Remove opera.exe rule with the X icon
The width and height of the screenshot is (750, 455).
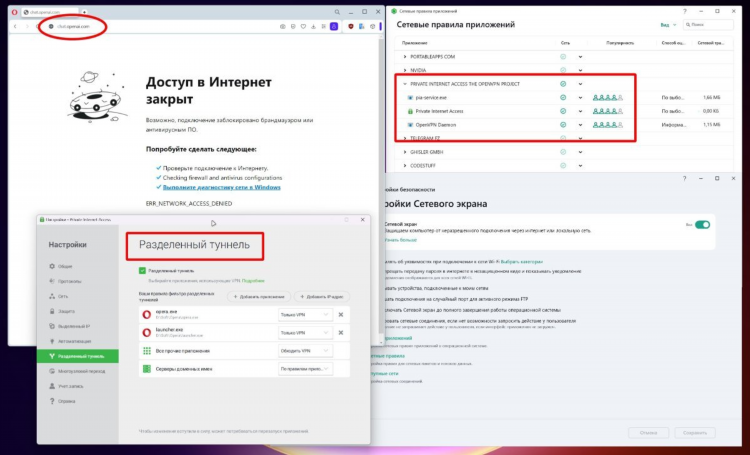[x=341, y=315]
